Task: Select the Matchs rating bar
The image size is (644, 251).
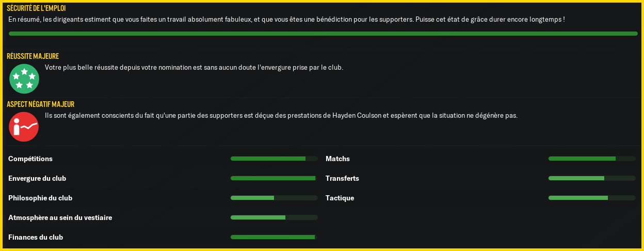Action: (592, 159)
